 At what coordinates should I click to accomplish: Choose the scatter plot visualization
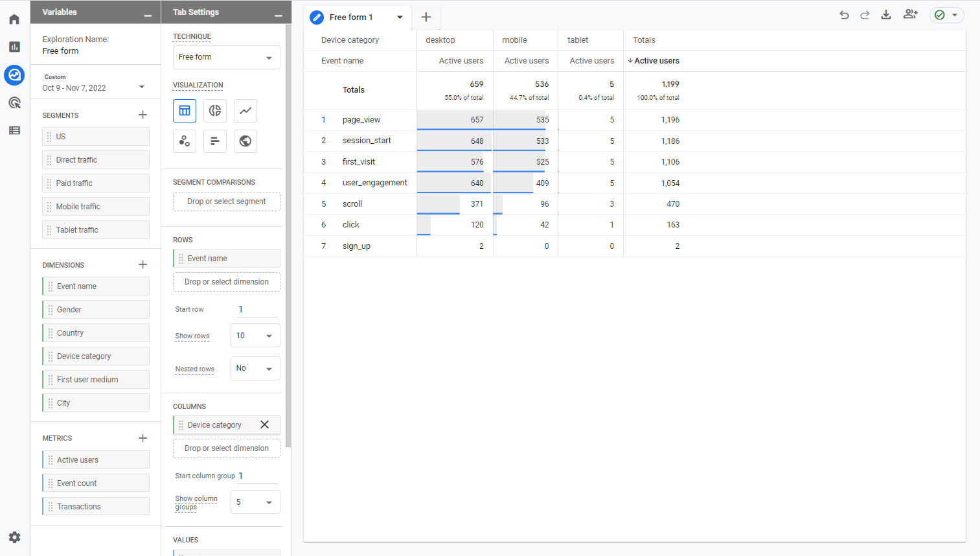coord(185,141)
